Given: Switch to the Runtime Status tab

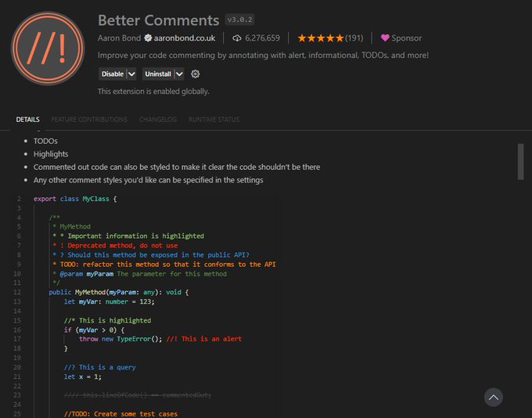Looking at the screenshot, I should [x=214, y=120].
